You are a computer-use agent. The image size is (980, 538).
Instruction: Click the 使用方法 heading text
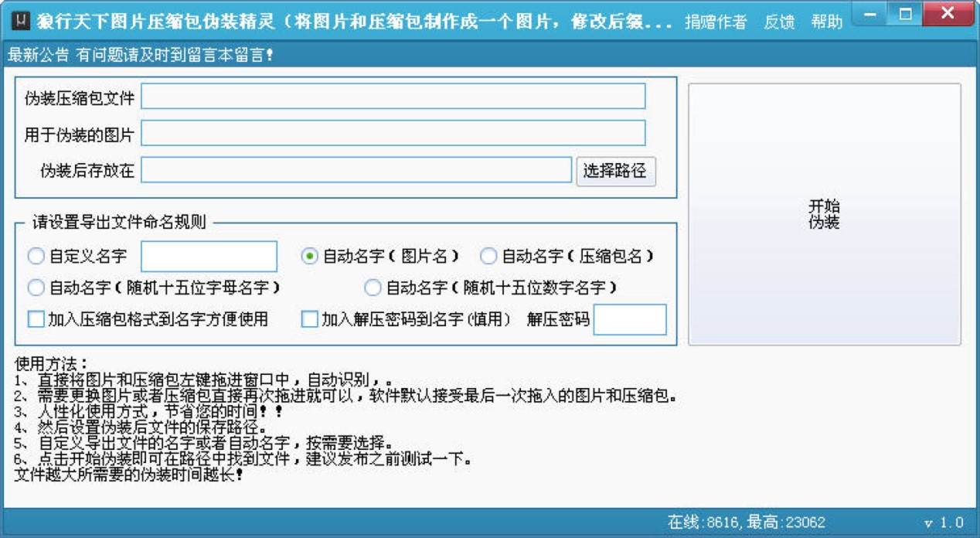tap(52, 363)
